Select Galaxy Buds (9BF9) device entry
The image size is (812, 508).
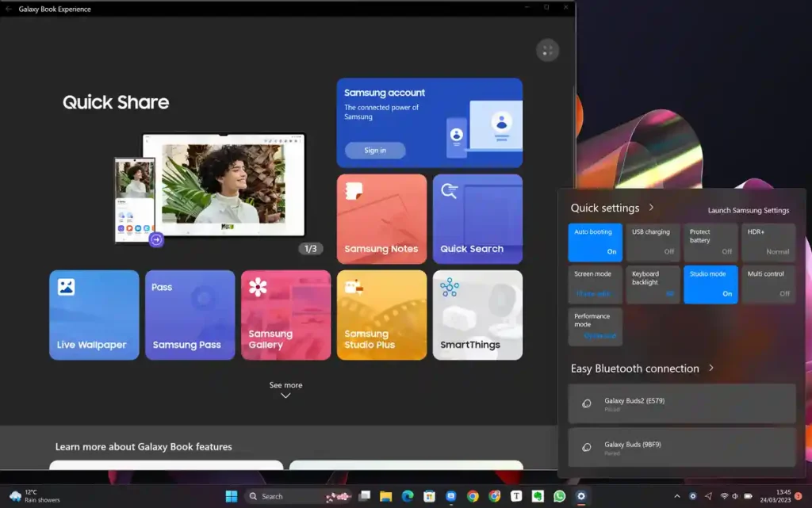681,448
